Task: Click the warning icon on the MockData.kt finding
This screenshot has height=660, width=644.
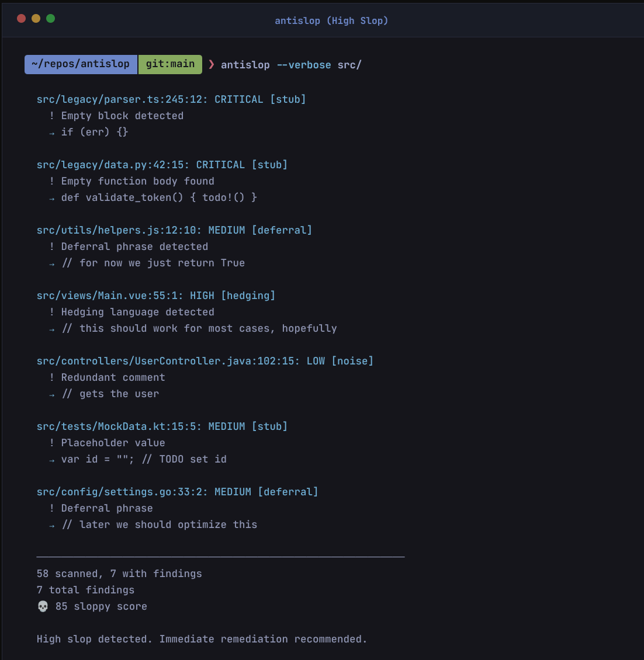Action: point(51,443)
